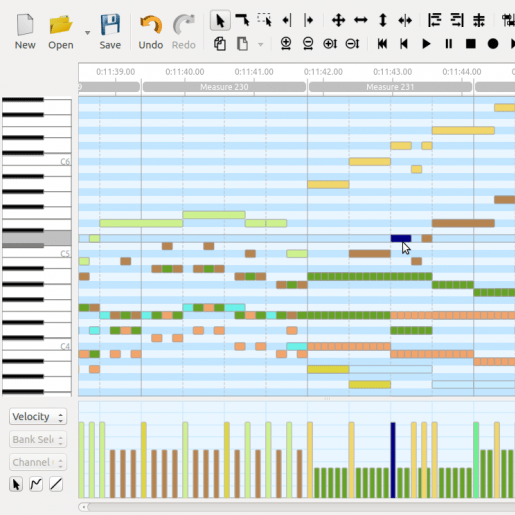Image resolution: width=515 pixels, height=515 pixels.
Task: Click the 0:11:44.00 time label
Action: (x=462, y=72)
